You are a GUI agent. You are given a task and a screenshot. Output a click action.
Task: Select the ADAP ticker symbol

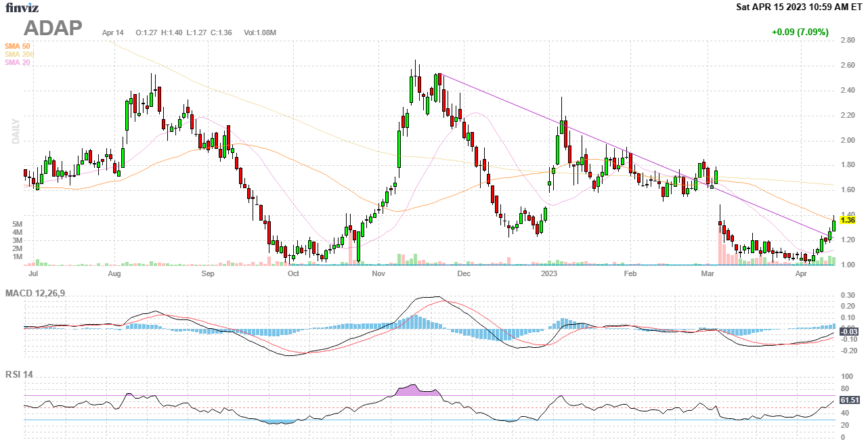pos(53,28)
